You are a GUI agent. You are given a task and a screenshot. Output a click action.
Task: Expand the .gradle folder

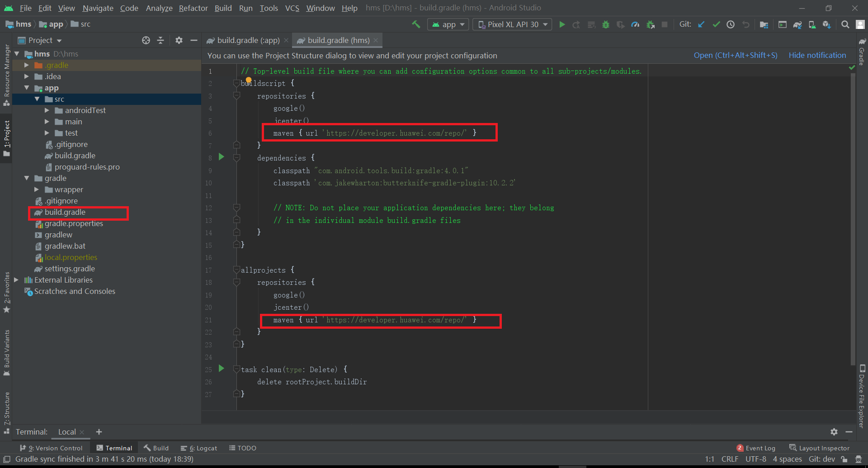[27, 65]
